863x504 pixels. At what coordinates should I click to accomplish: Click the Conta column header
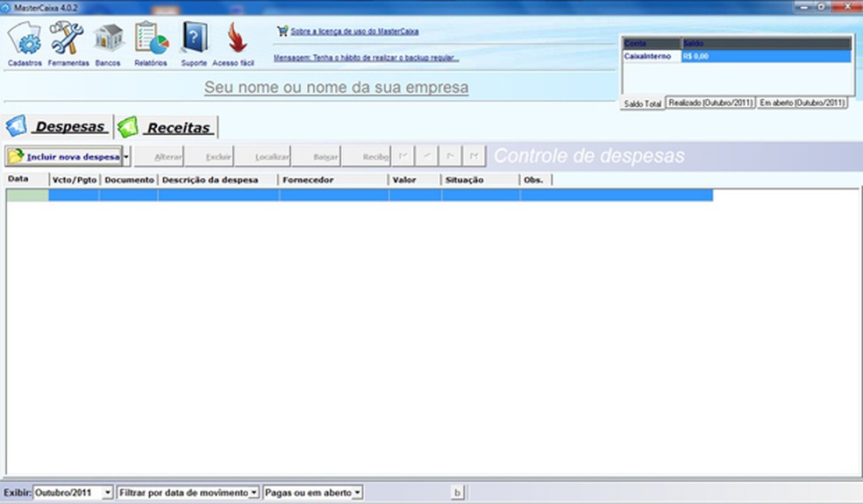click(x=653, y=44)
